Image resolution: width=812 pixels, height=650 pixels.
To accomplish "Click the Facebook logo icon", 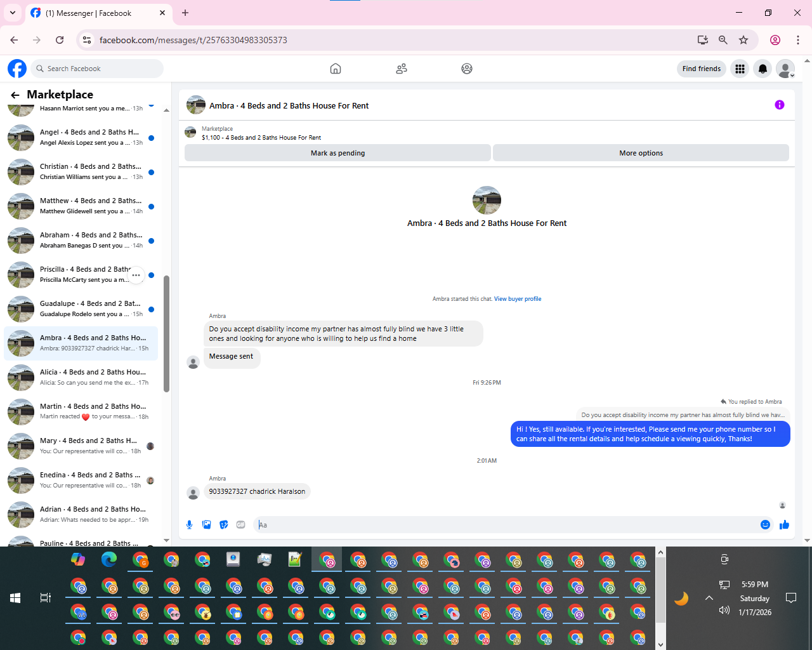I will click(x=17, y=69).
